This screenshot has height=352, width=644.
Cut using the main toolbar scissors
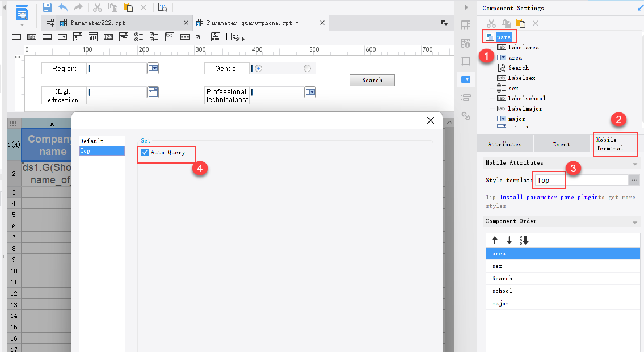98,7
